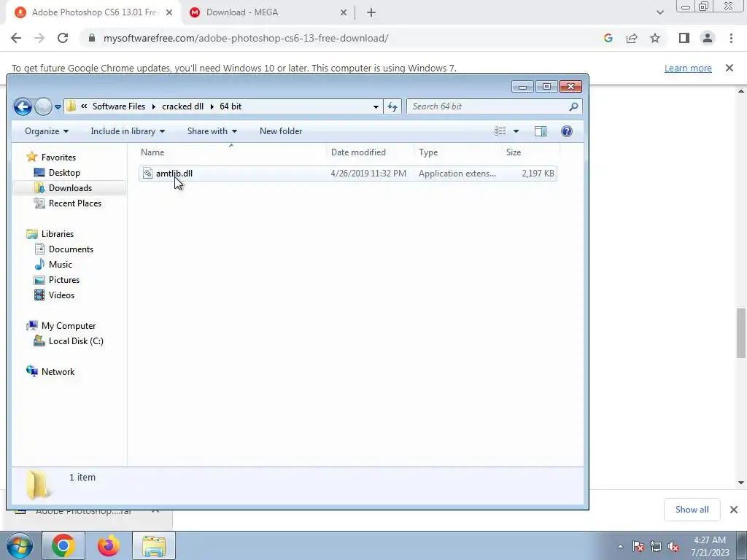
Task: Click the Explorer Back arrow button
Action: tap(23, 106)
